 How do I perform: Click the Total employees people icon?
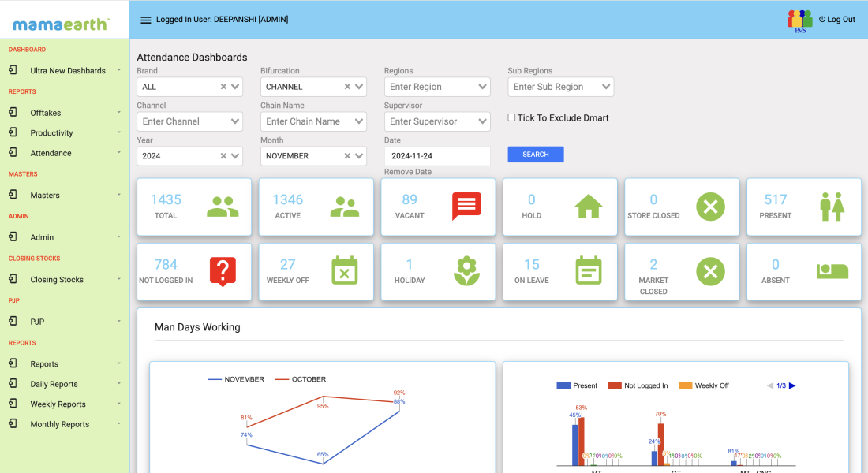[223, 207]
